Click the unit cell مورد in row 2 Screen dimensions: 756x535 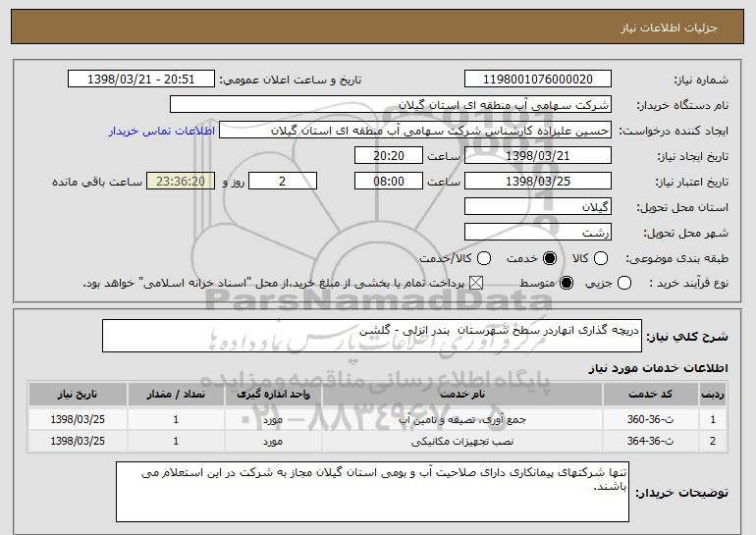(273, 441)
